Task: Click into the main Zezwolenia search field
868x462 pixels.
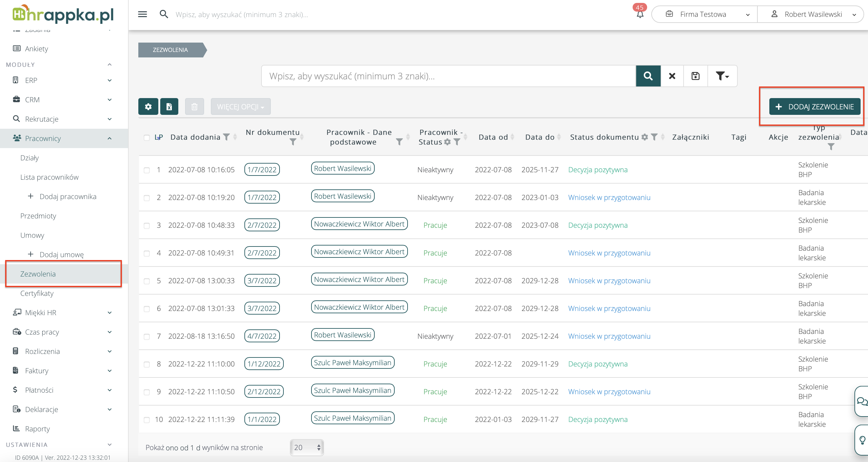Action: pos(448,76)
